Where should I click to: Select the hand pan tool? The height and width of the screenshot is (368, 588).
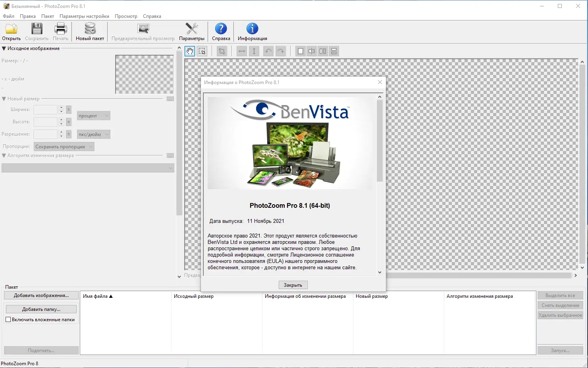point(190,51)
